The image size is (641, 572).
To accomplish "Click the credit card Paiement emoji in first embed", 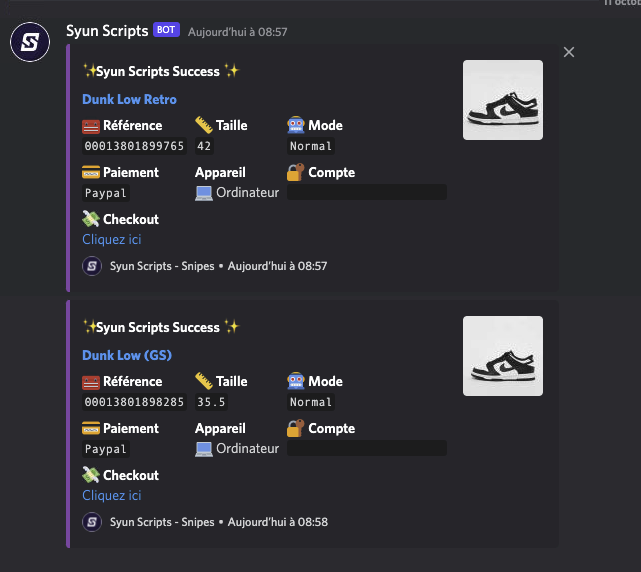I will [x=91, y=173].
